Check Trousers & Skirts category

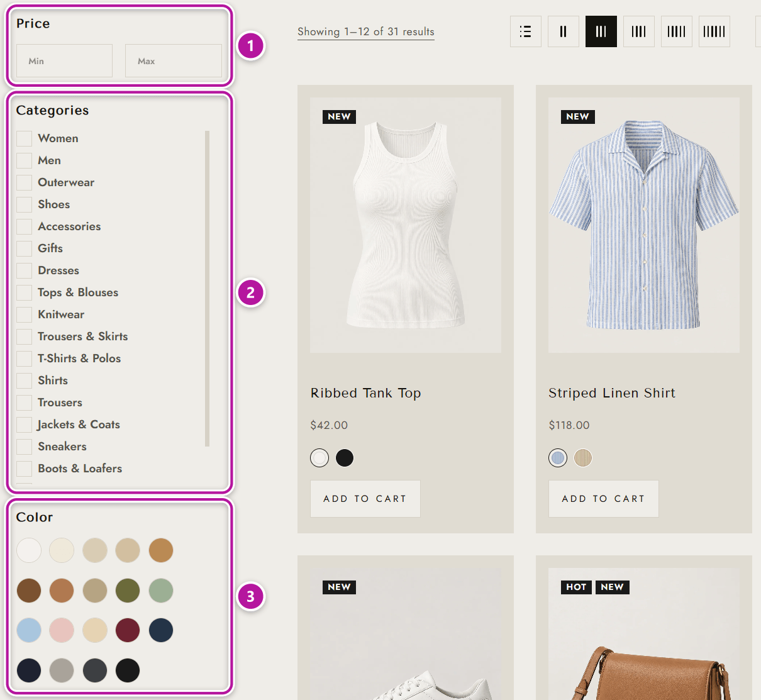pyautogui.click(x=24, y=336)
